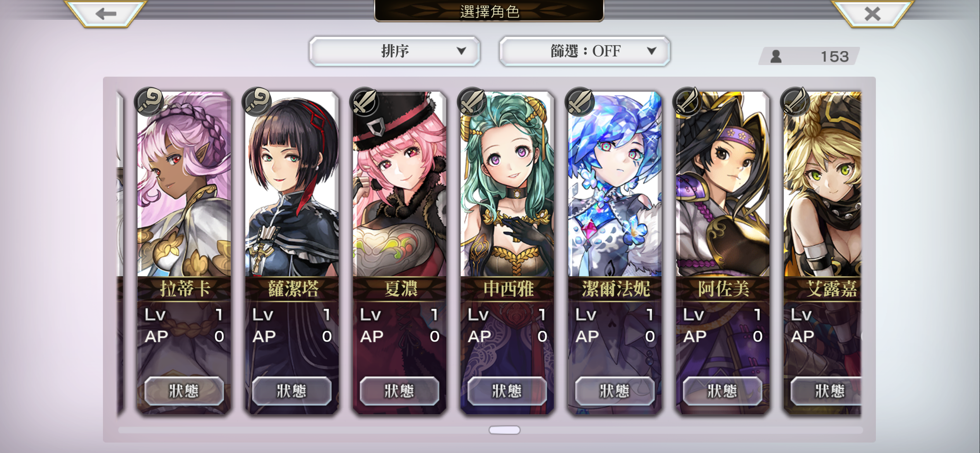Click the staff class icon on 拉蒂卡
This screenshot has width=980, height=453.
[x=149, y=102]
